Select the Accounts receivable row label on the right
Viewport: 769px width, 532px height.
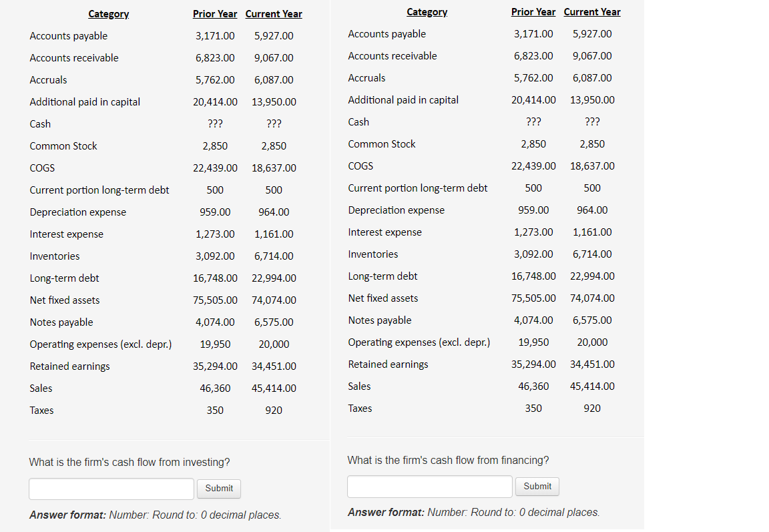pos(392,55)
